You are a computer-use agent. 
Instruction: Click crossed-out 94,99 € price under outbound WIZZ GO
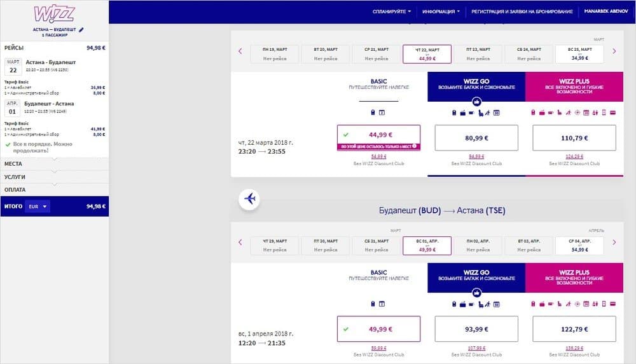click(476, 156)
